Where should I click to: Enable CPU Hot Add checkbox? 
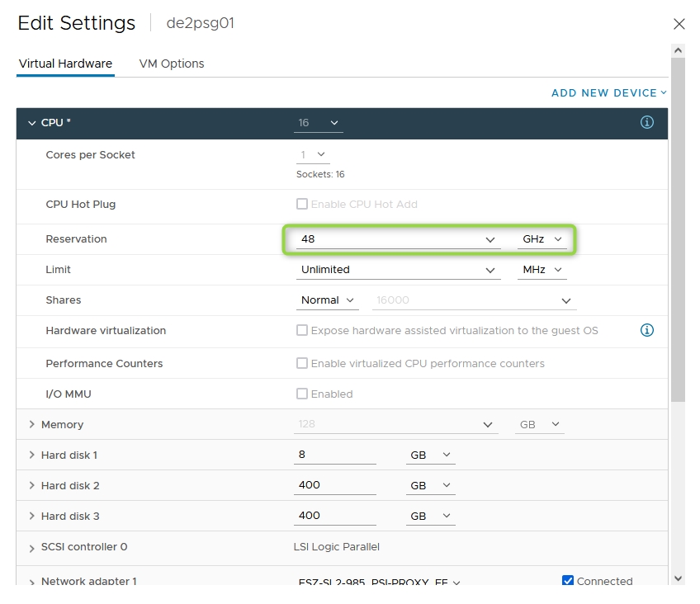302,204
